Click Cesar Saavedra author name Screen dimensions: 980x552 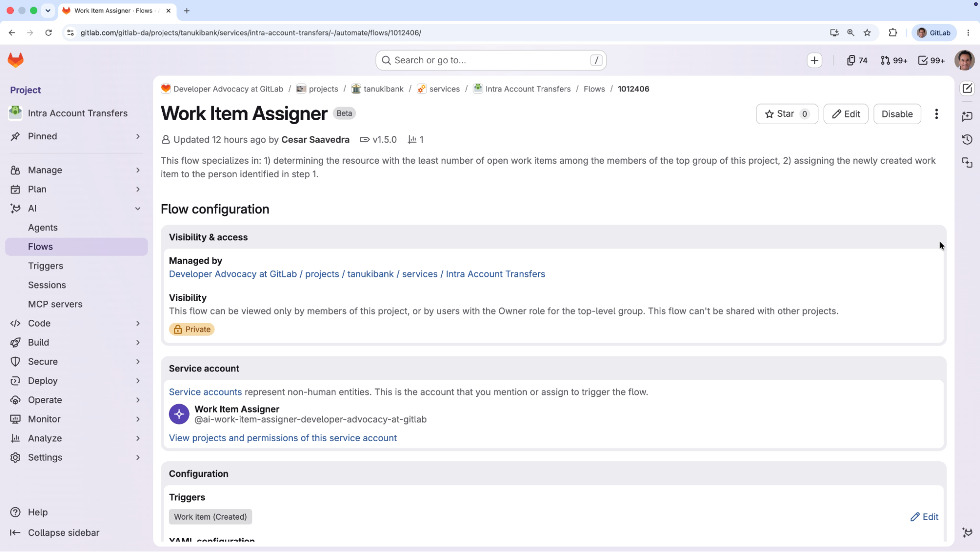click(315, 140)
